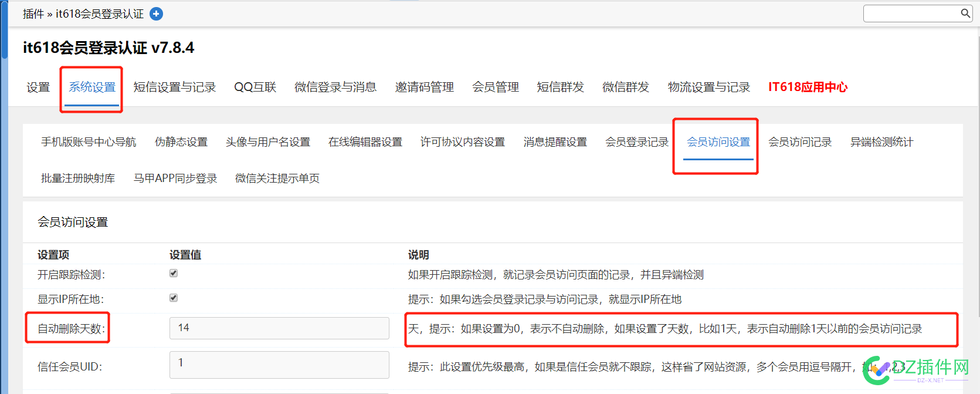Image resolution: width=980 pixels, height=394 pixels.
Task: Select the 伪静态设置 sub-tab
Action: pos(181,142)
